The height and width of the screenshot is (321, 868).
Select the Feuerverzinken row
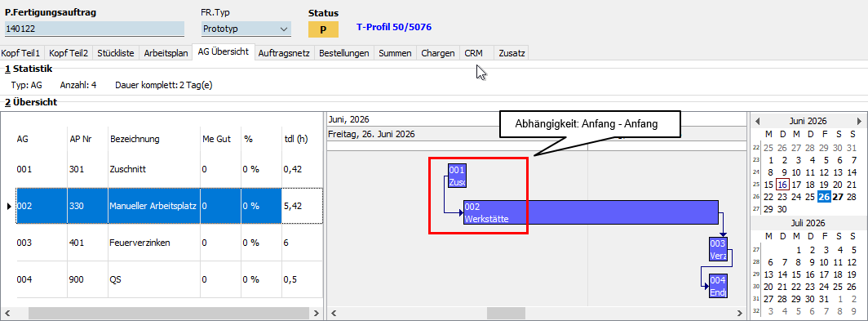(170, 243)
